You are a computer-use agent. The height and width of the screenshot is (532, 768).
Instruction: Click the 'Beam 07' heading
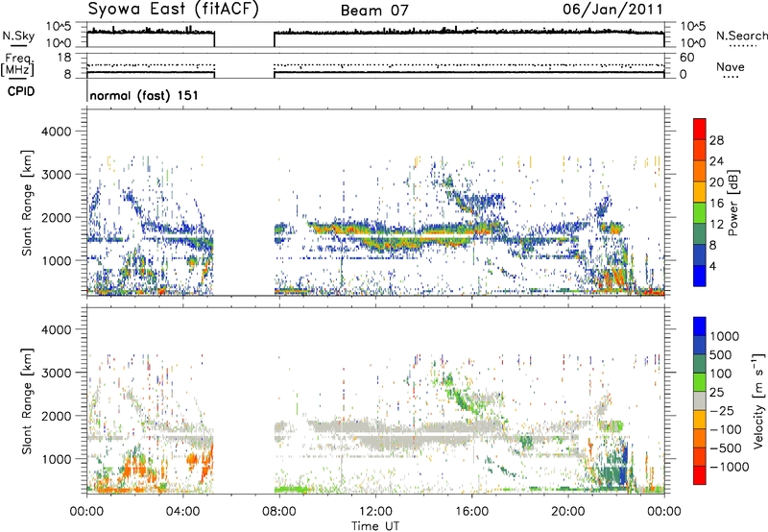click(x=374, y=11)
